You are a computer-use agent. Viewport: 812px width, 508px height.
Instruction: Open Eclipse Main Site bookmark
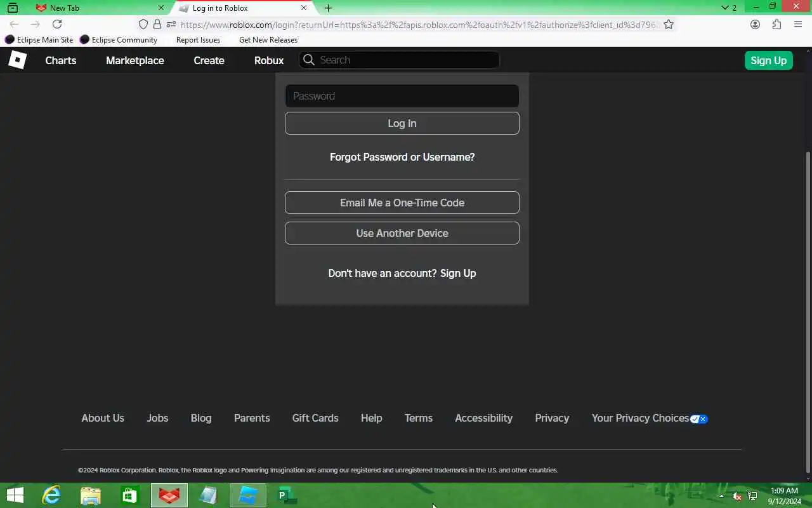tap(39, 39)
